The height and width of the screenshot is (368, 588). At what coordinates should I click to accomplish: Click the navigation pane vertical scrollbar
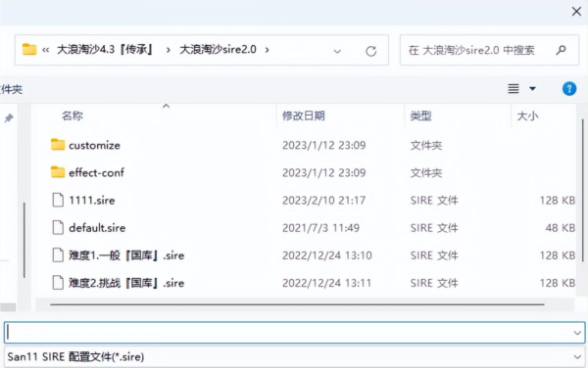tap(24, 240)
